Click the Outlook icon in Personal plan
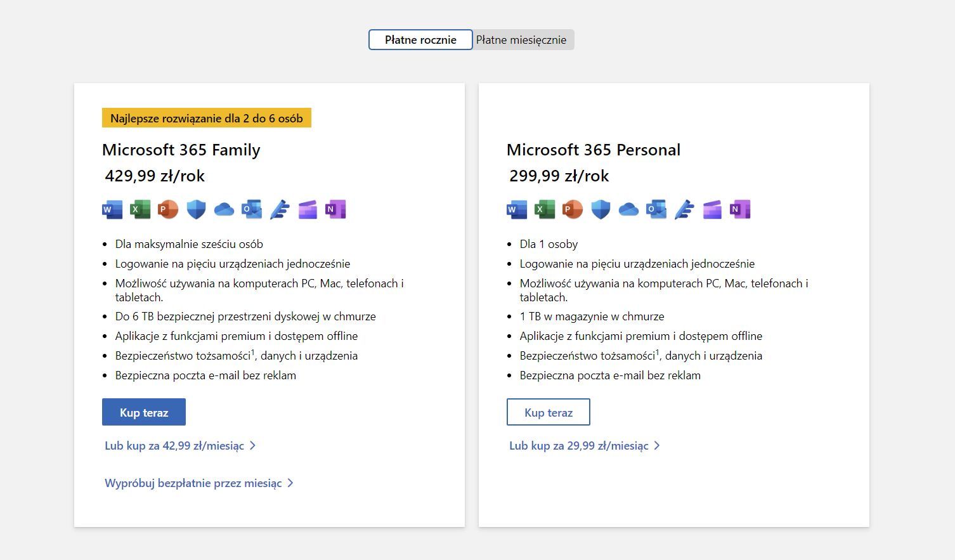The height and width of the screenshot is (560, 955). [x=656, y=209]
